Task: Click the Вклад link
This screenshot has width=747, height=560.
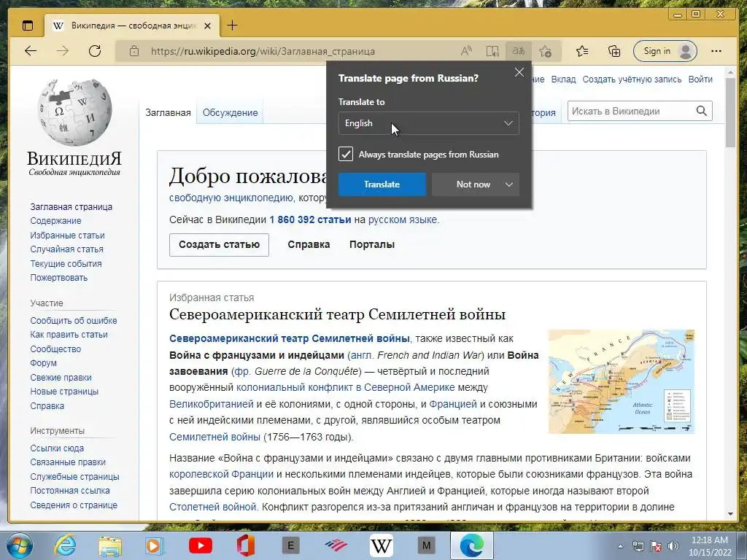Action: pos(564,79)
